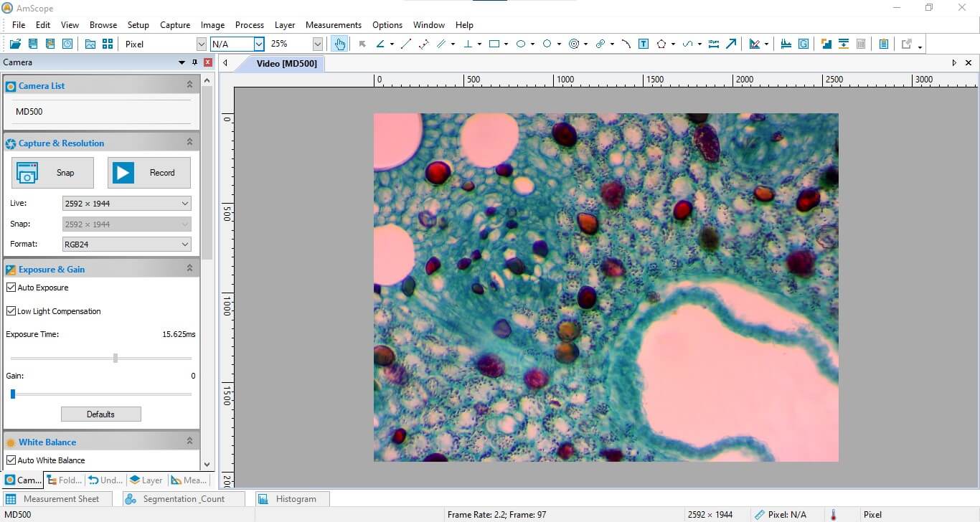980x522 pixels.
Task: Select the Scale Bar tool
Action: (x=713, y=44)
